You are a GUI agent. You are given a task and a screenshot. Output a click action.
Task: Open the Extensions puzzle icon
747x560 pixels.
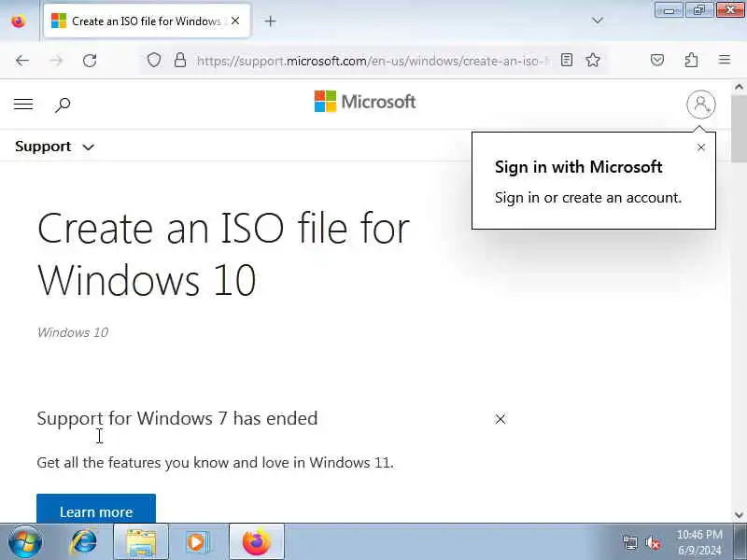(691, 60)
